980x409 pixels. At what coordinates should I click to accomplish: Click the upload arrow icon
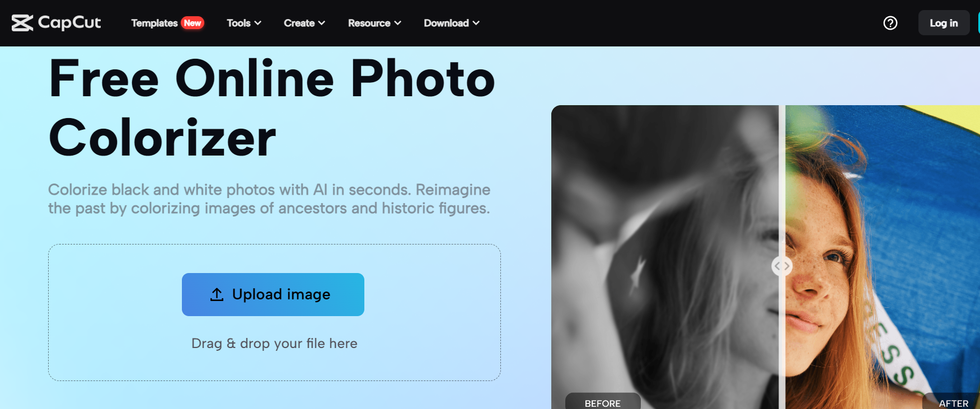tap(217, 294)
